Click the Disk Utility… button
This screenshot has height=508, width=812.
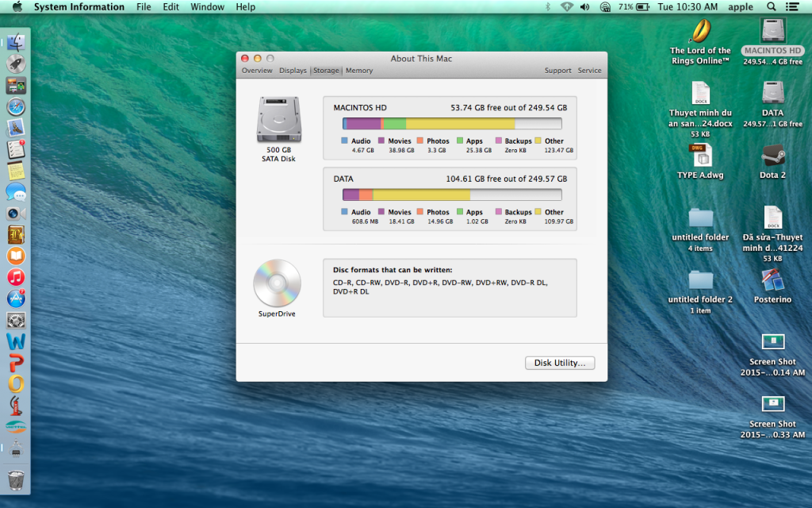(560, 363)
